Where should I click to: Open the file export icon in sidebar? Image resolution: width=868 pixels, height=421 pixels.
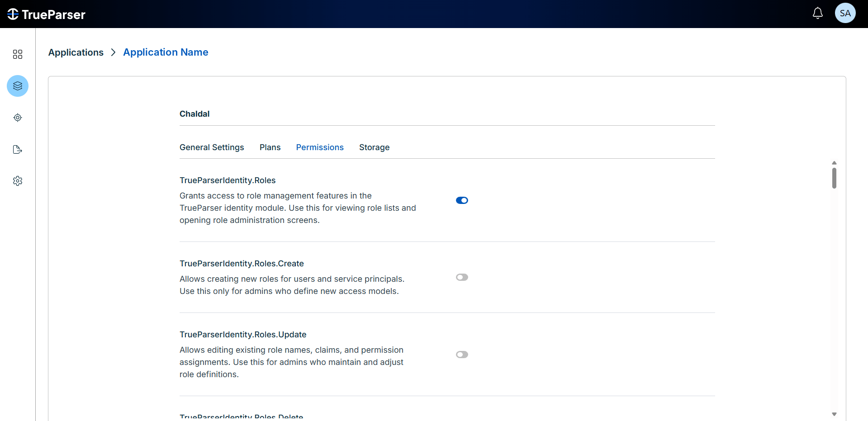click(18, 149)
